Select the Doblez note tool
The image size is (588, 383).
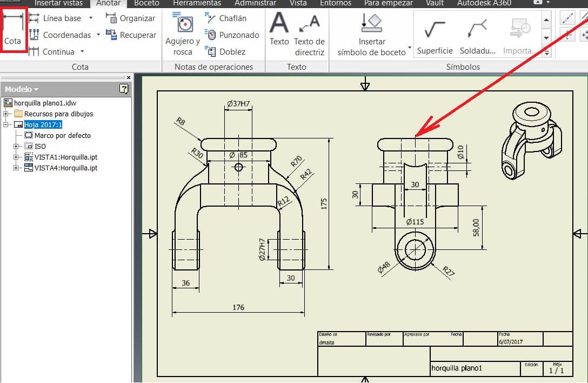point(225,51)
